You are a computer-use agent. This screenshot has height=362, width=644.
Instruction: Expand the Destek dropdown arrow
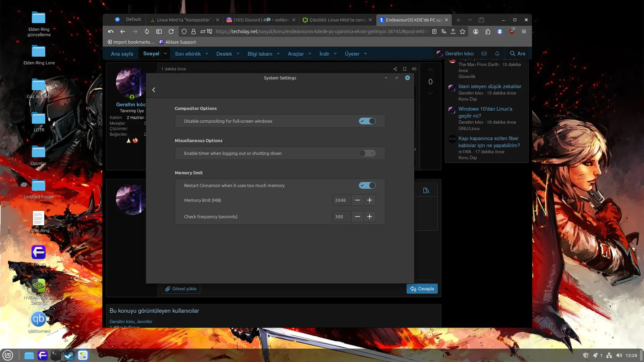(238, 54)
